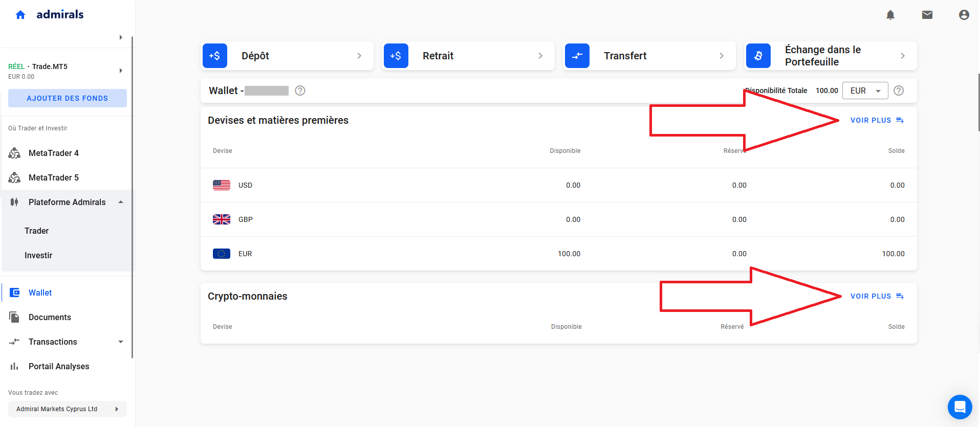Open messages envelope icon

(927, 15)
